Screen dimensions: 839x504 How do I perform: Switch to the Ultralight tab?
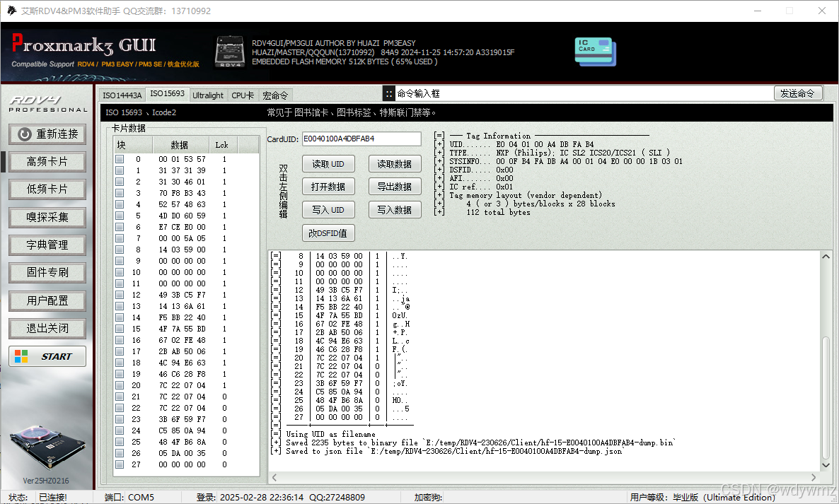coord(208,95)
